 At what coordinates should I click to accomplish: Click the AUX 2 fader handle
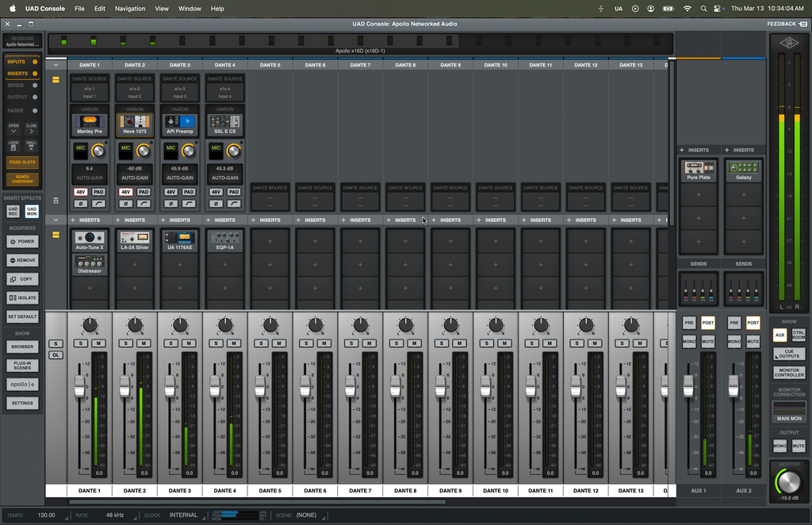[733, 386]
